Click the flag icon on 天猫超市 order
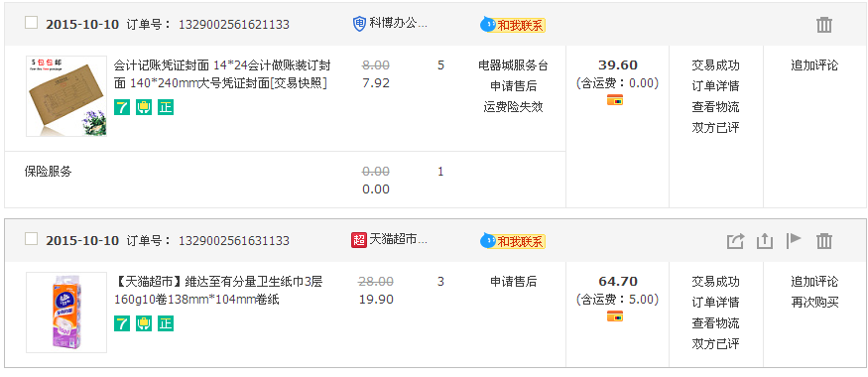Viewport: 868px width, 377px height. (794, 240)
